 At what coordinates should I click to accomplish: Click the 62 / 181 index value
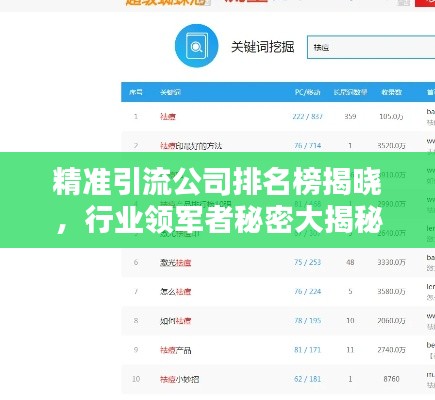[307, 379]
